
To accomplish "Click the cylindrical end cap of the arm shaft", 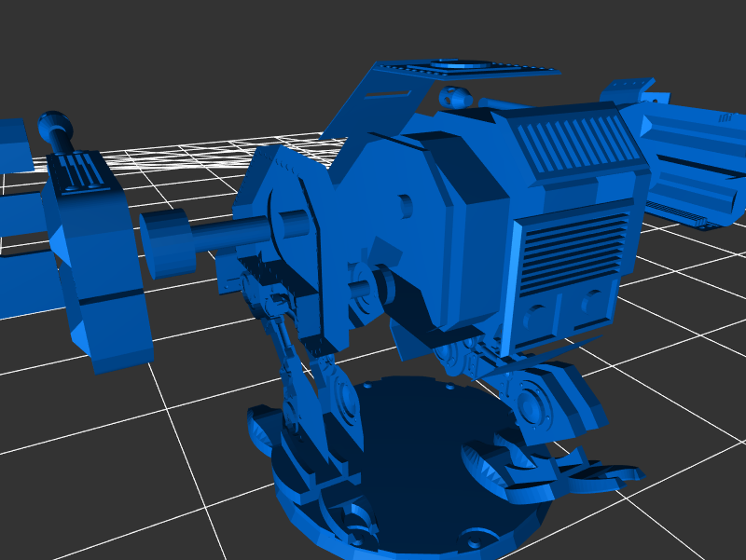I will 165,241.
